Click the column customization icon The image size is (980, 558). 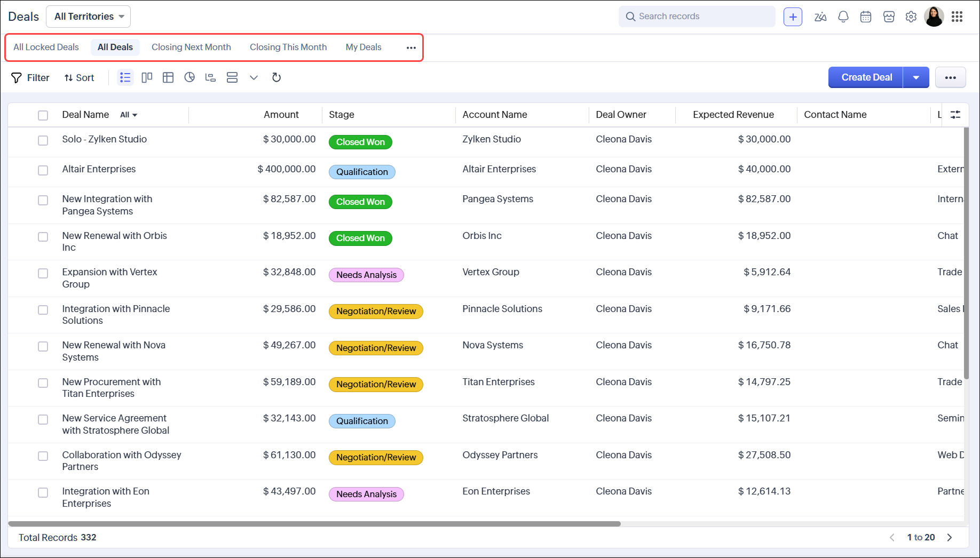pyautogui.click(x=955, y=115)
